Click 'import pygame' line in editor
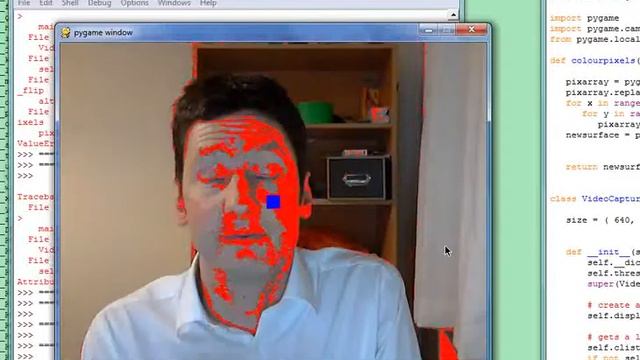Viewport: 640px width, 360px height. [x=584, y=18]
